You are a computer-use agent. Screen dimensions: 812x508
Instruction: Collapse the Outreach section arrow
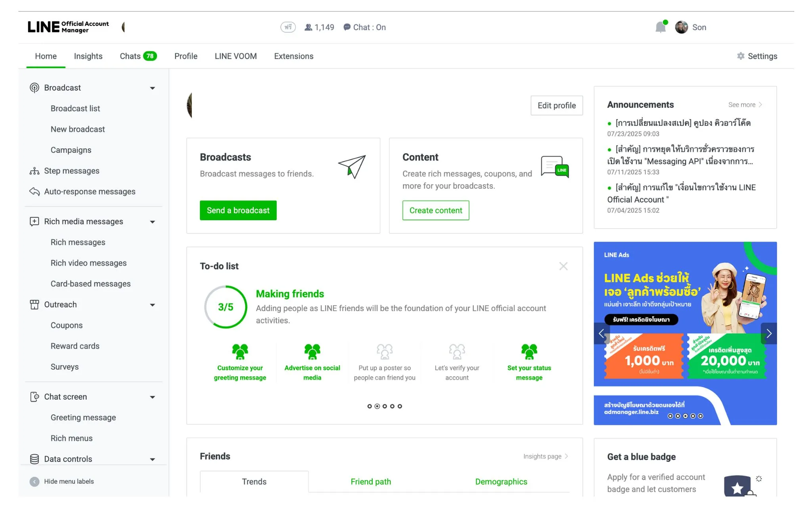pos(152,305)
